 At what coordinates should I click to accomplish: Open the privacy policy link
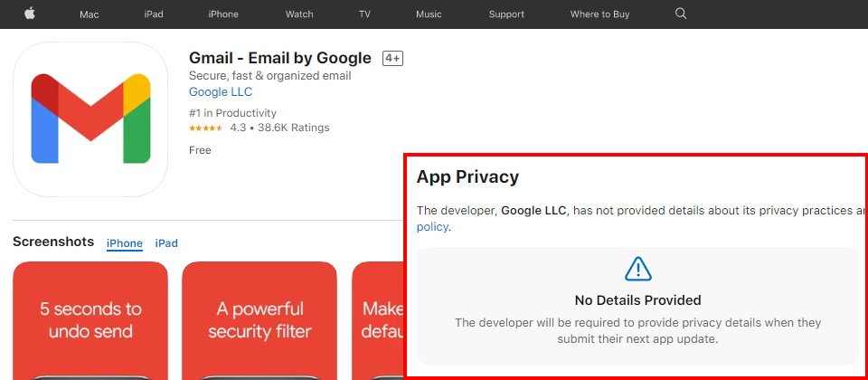click(432, 226)
